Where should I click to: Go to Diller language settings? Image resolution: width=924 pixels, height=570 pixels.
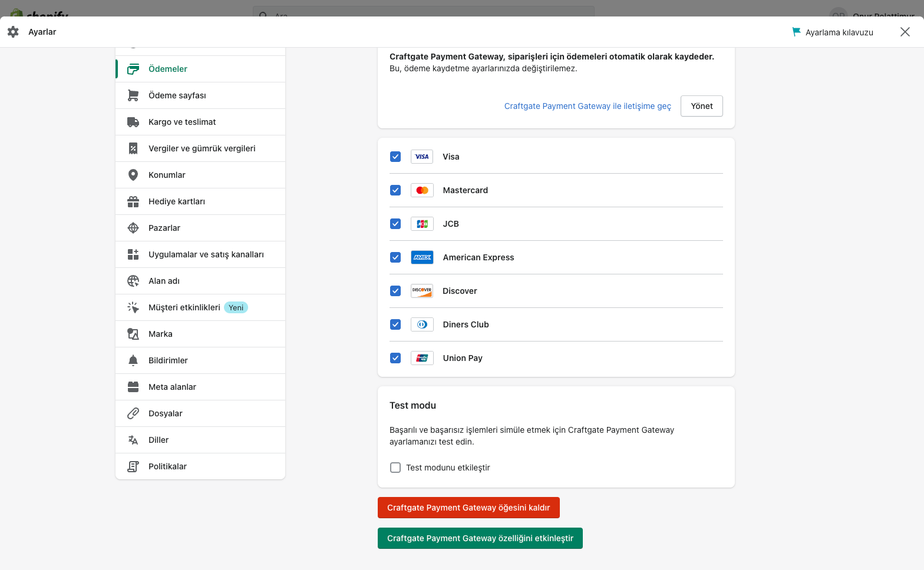pyautogui.click(x=200, y=440)
